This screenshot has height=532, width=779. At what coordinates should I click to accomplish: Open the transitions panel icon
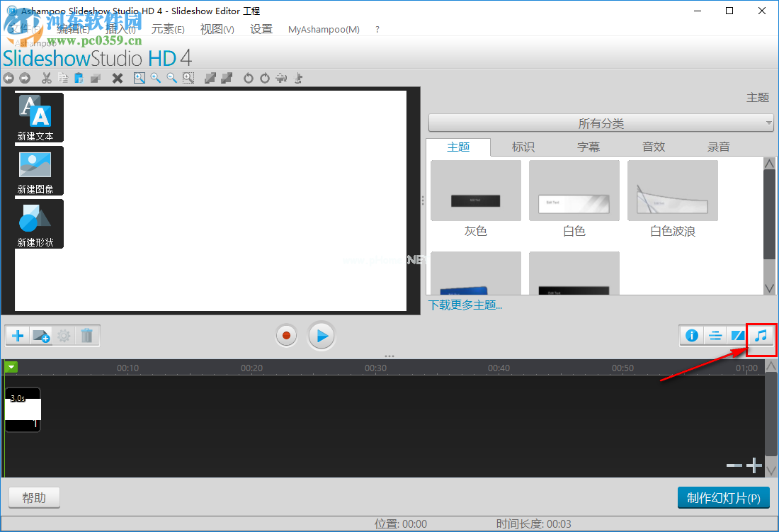pos(738,335)
